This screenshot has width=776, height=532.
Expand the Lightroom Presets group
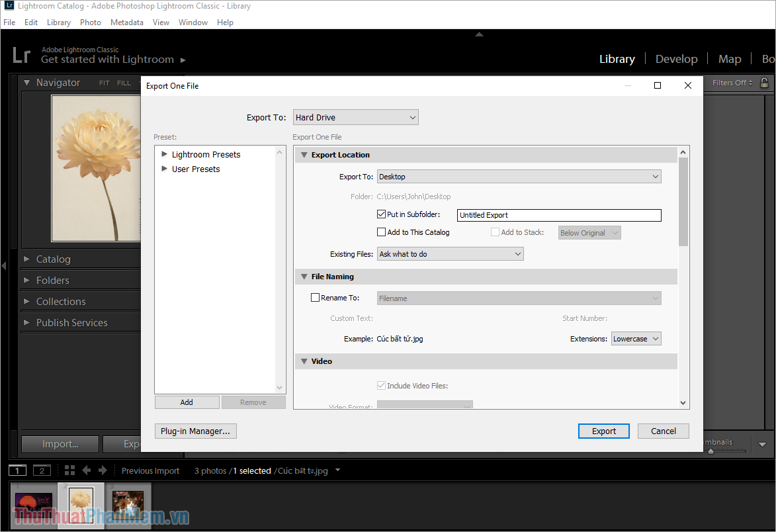163,154
